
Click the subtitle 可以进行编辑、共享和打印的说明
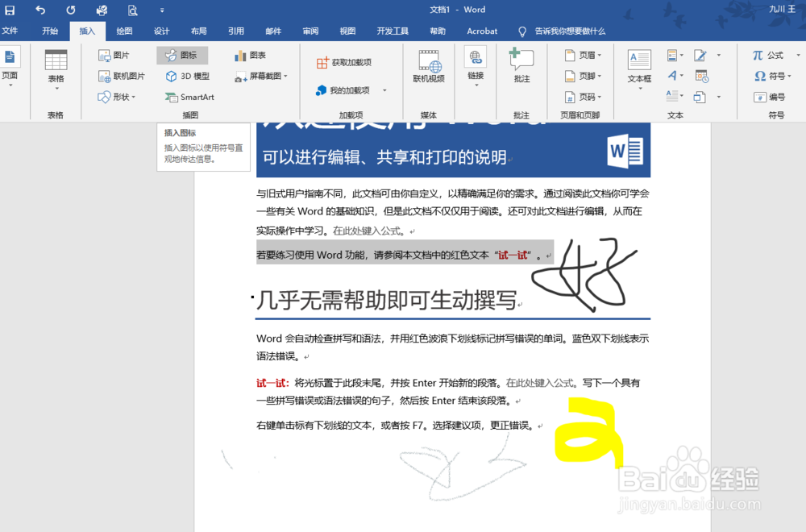click(x=384, y=156)
